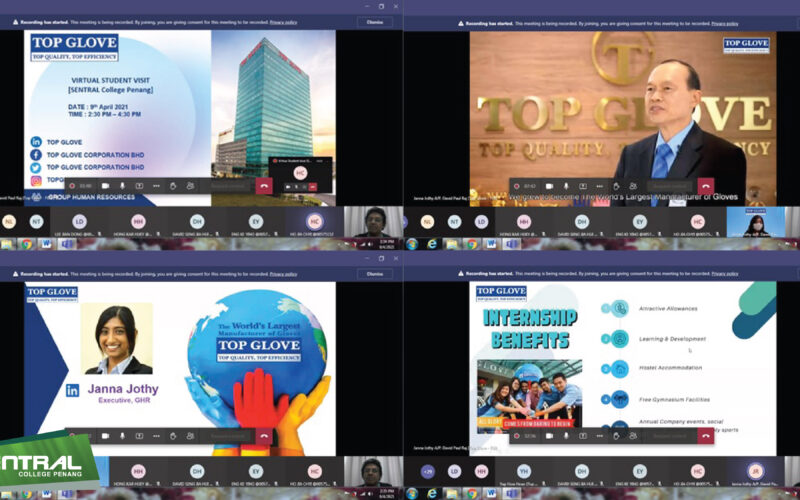Open Privacy policy link in Janna Jothy window

(x=283, y=274)
